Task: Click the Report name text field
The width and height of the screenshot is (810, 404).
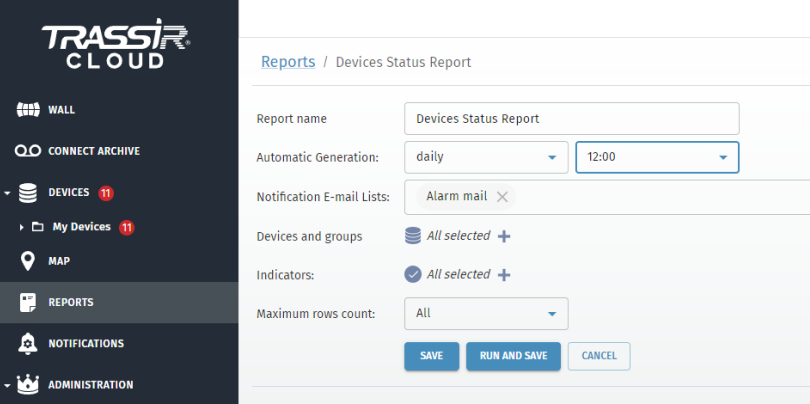Action: (x=571, y=118)
